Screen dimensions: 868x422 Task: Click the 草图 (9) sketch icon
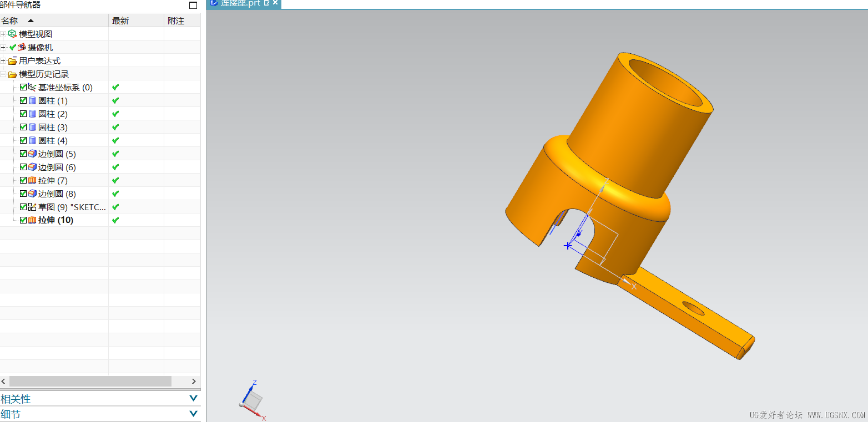click(32, 207)
